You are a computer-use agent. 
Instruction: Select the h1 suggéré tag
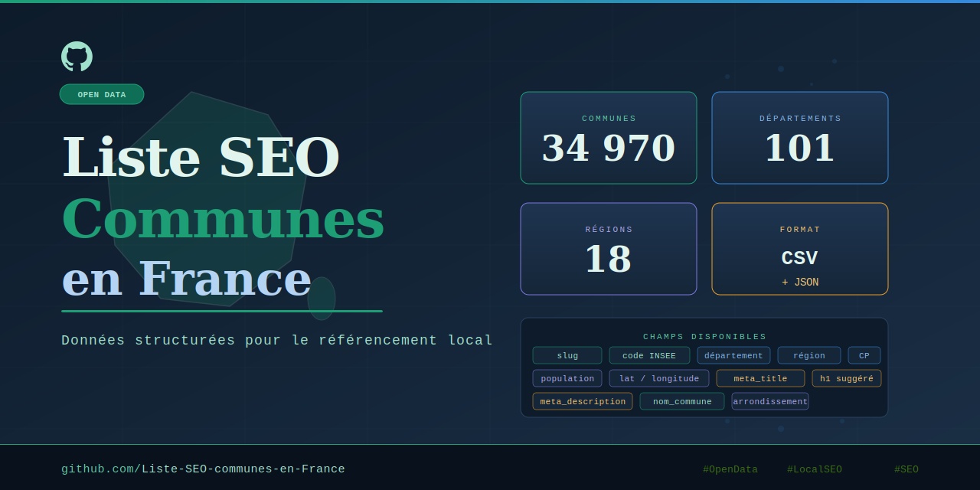pyautogui.click(x=847, y=378)
